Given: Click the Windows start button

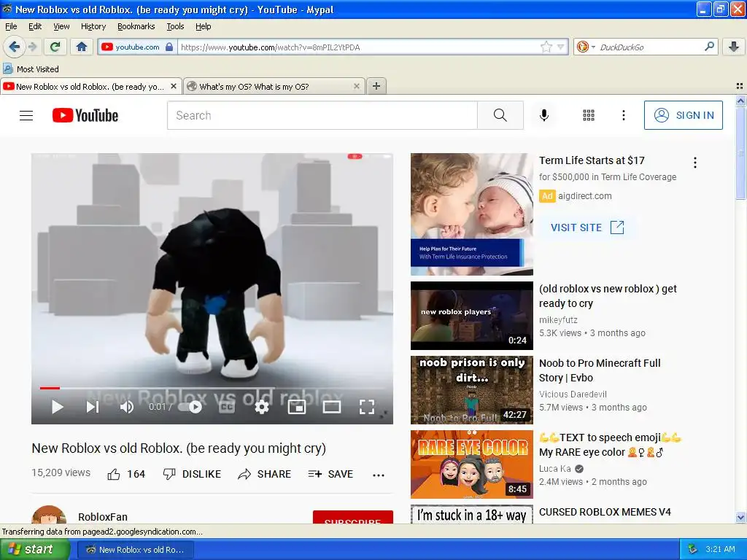Looking at the screenshot, I should (35, 550).
